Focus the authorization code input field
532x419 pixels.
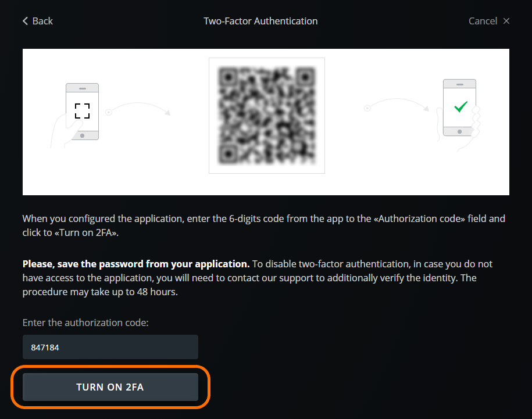pos(110,347)
